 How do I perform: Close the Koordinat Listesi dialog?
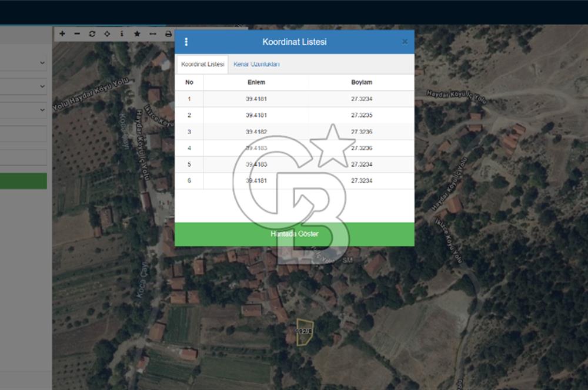pyautogui.click(x=405, y=42)
